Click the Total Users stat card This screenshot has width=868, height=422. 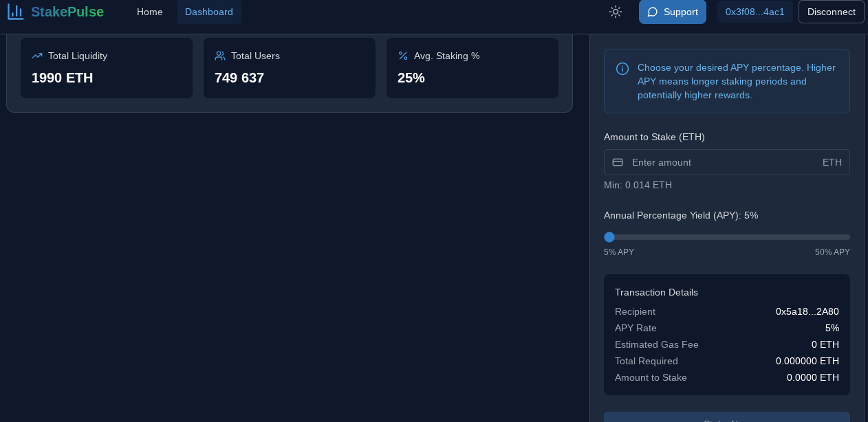pos(290,68)
